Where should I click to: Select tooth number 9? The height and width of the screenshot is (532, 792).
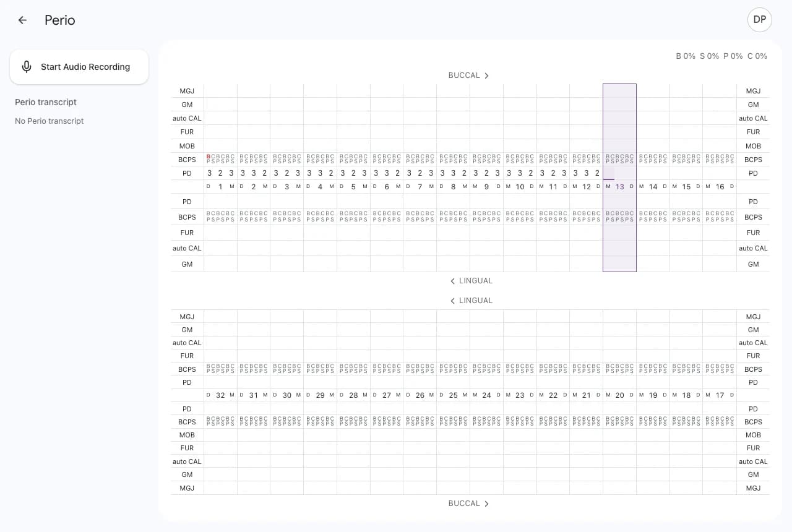coord(486,187)
